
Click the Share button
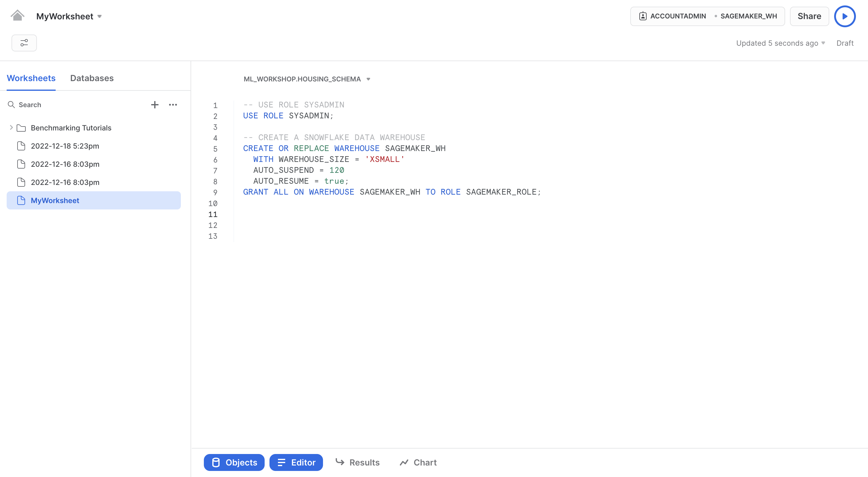[809, 16]
